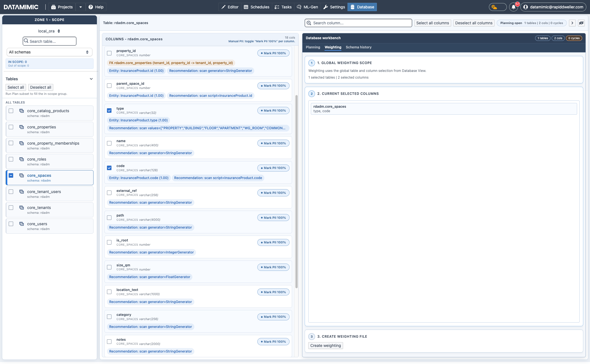Screen dimensions: 590x364
Task: Click the search magnifier in the column search bar
Action: pyautogui.click(x=309, y=23)
